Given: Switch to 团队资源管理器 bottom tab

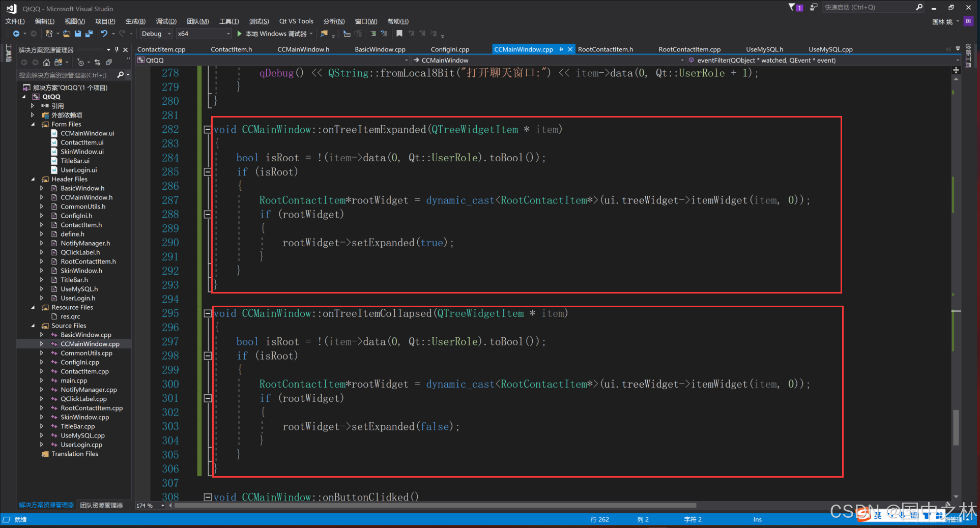Looking at the screenshot, I should pos(102,505).
